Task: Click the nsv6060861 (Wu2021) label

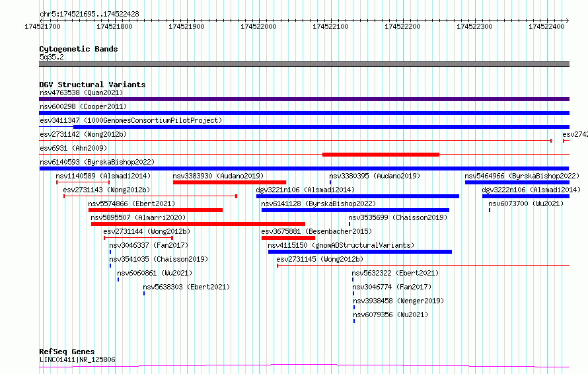Action: (155, 273)
